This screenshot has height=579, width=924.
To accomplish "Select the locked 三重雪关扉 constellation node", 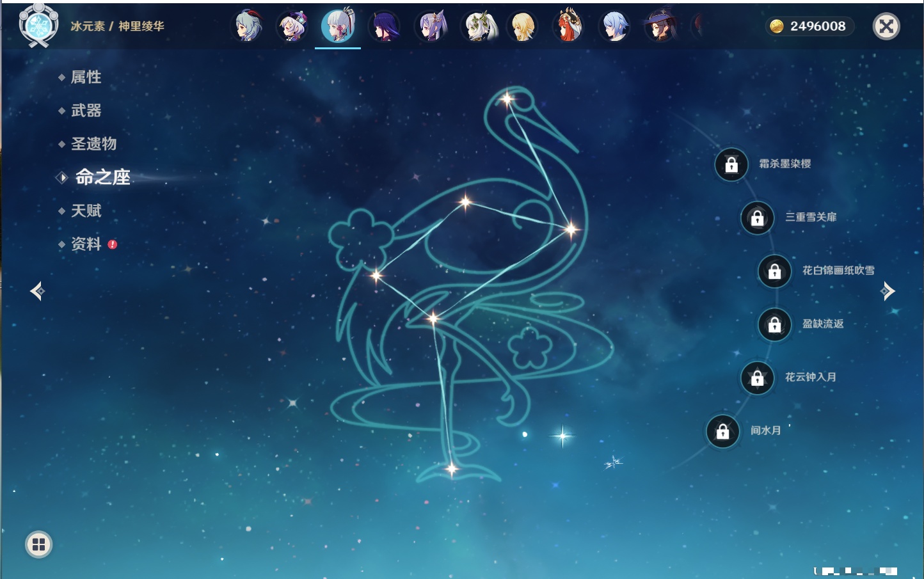I will (x=757, y=218).
